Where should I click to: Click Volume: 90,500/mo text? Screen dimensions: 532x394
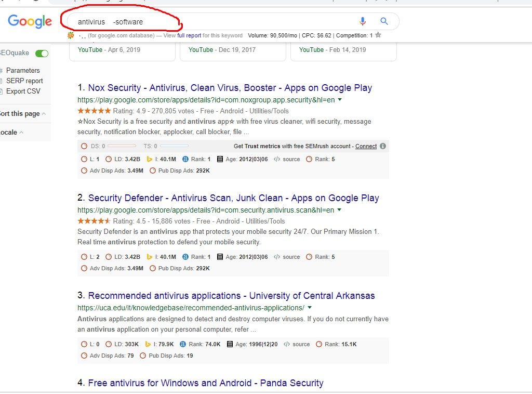[x=272, y=35]
